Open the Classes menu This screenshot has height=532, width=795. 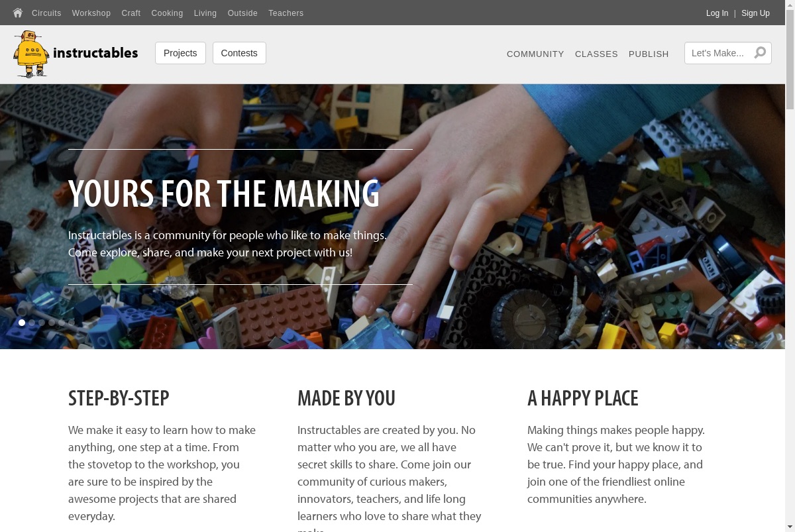pyautogui.click(x=596, y=54)
